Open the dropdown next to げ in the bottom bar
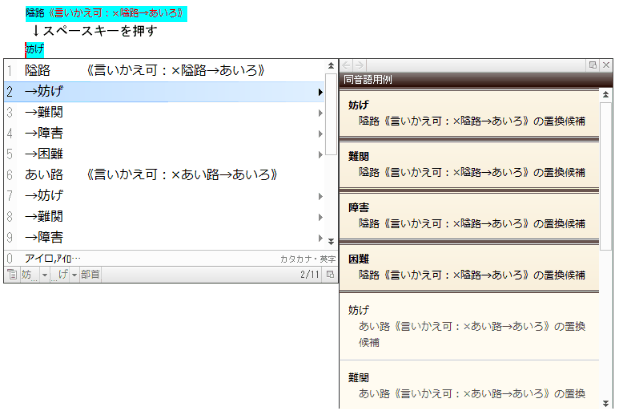The image size is (618, 416). pos(74,274)
